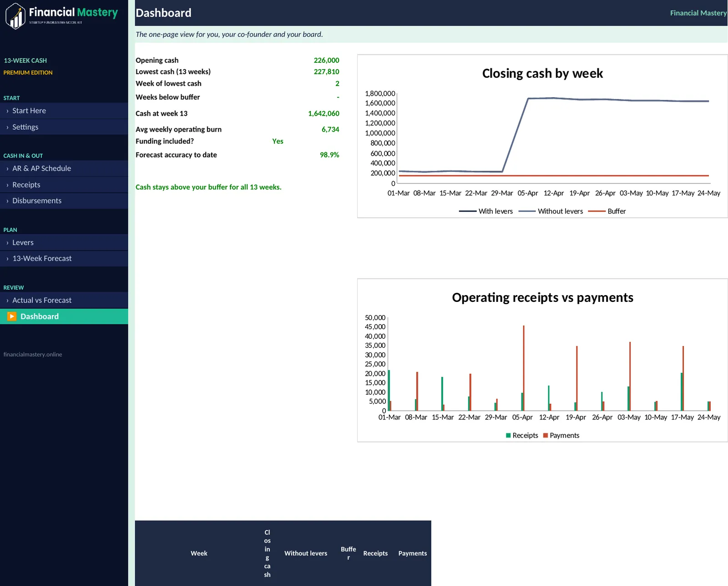
Task: Click the Closing cash table header
Action: point(267,553)
